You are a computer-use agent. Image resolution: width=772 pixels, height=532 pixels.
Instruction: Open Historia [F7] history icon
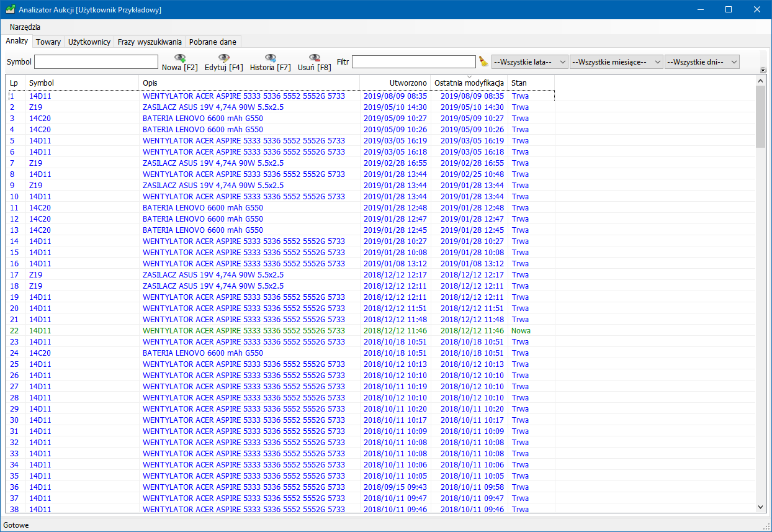point(271,58)
